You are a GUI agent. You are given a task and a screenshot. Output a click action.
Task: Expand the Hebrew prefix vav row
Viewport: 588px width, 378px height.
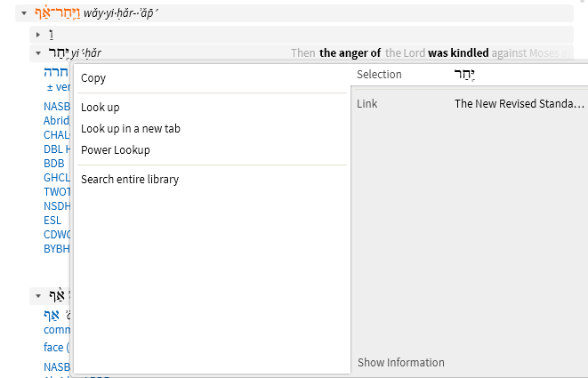coord(38,34)
